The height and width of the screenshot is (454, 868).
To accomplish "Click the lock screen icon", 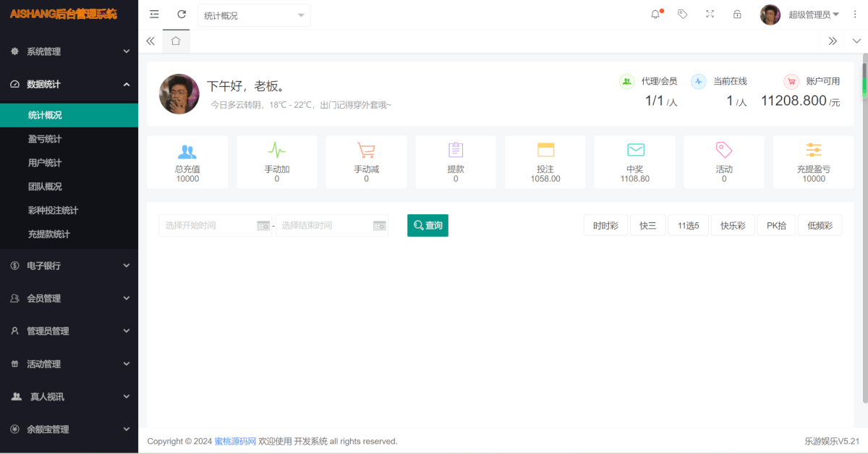I will click(737, 14).
